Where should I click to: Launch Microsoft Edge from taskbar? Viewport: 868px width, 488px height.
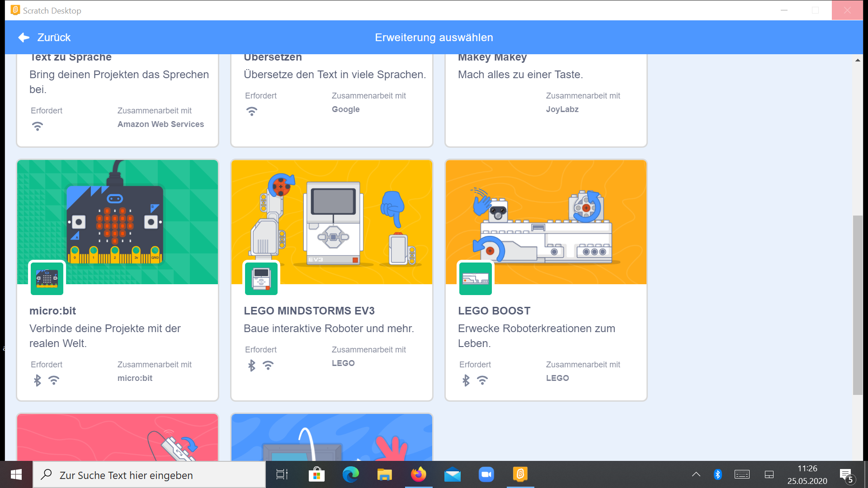point(350,474)
